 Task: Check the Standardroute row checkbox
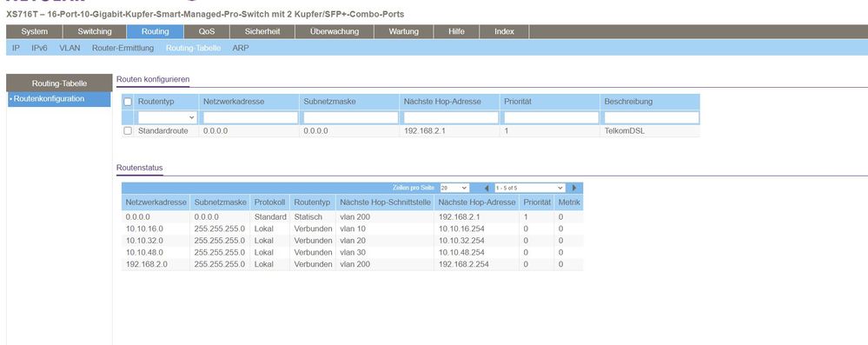128,131
